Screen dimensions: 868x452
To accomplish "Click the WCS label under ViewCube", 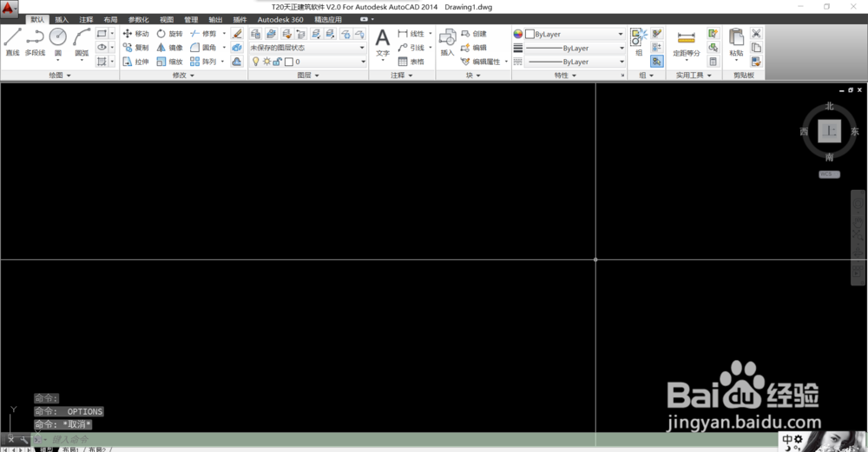I will (829, 174).
